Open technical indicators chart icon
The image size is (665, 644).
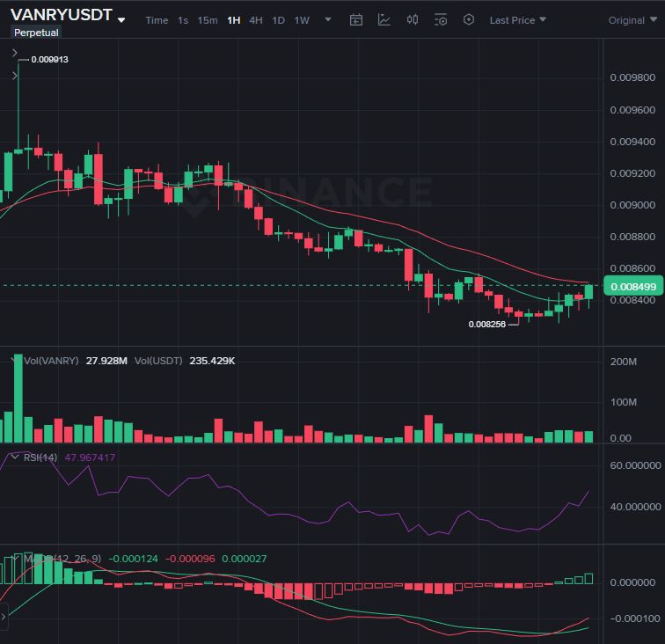pos(384,20)
